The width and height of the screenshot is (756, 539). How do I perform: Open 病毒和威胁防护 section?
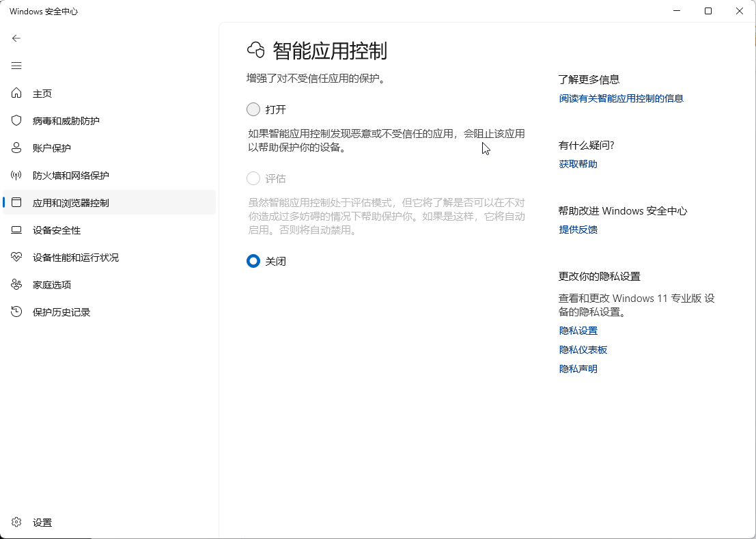(x=109, y=120)
